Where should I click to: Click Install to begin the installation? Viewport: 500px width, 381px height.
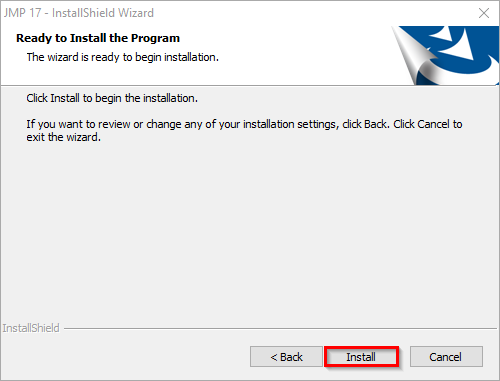[361, 357]
